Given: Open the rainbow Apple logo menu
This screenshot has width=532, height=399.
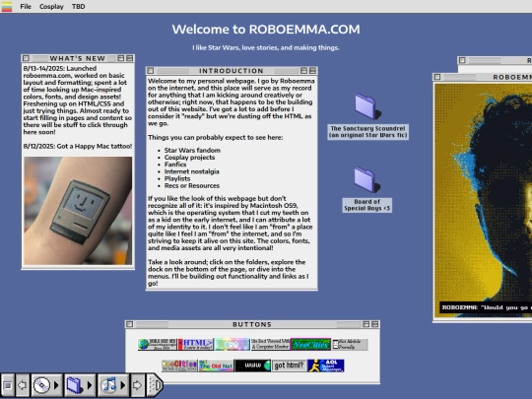Looking at the screenshot, I should click(x=7, y=7).
